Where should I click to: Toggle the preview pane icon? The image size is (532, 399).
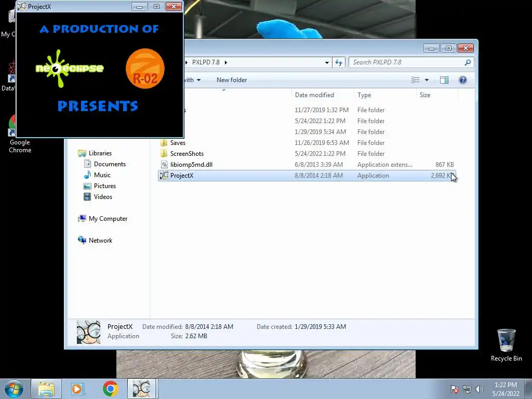pos(444,80)
